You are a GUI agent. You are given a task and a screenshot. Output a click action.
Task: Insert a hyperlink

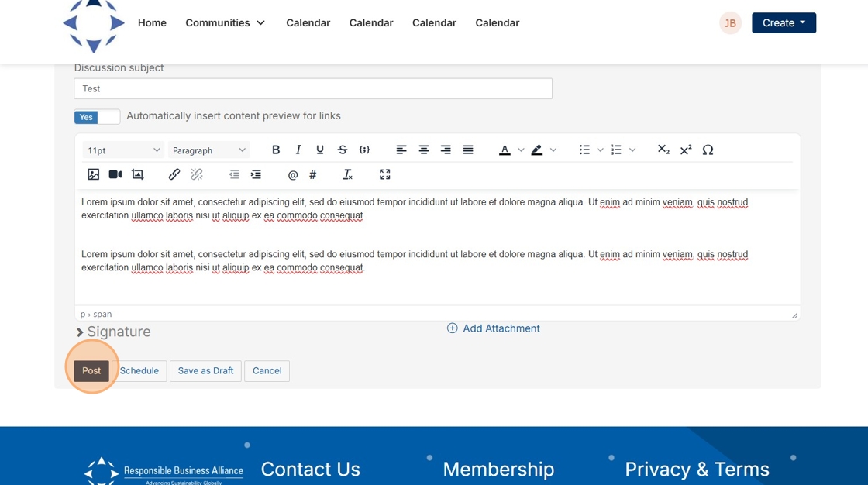pos(174,174)
